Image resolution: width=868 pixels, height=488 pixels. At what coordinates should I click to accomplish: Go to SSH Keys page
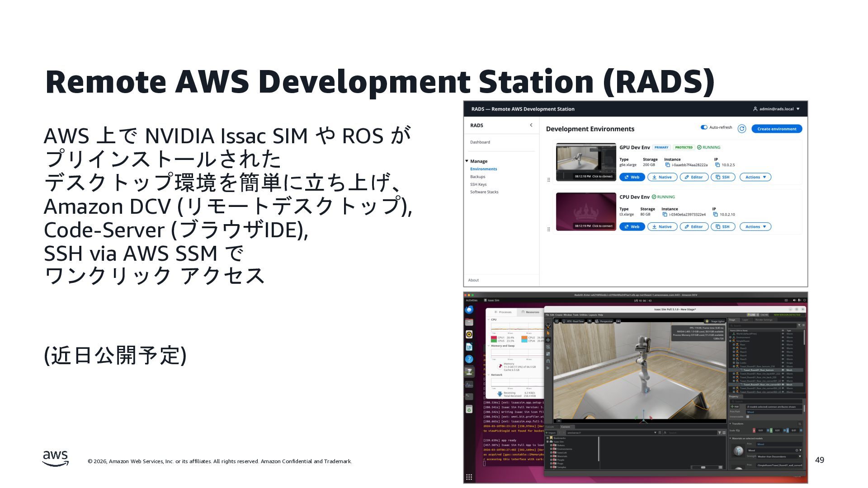point(478,184)
